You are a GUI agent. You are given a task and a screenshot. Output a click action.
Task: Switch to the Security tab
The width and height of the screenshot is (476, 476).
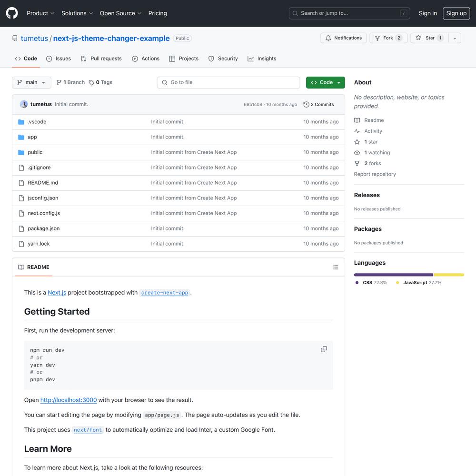click(x=223, y=59)
